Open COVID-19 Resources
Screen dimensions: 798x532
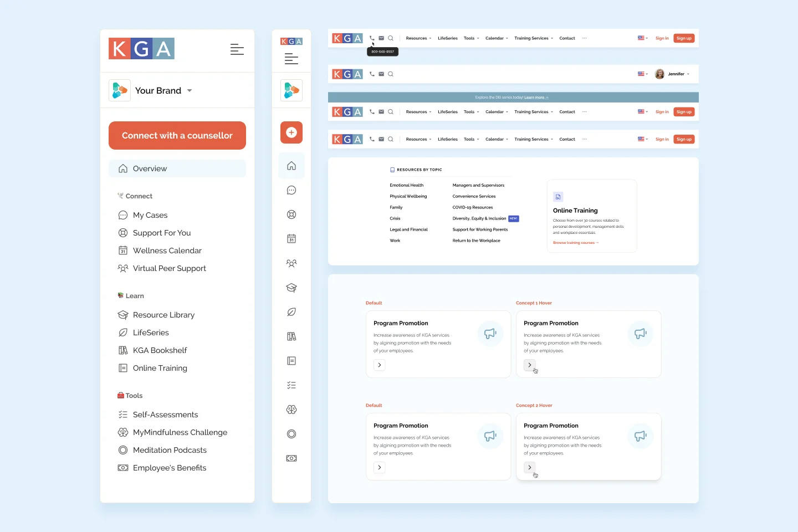coord(473,207)
